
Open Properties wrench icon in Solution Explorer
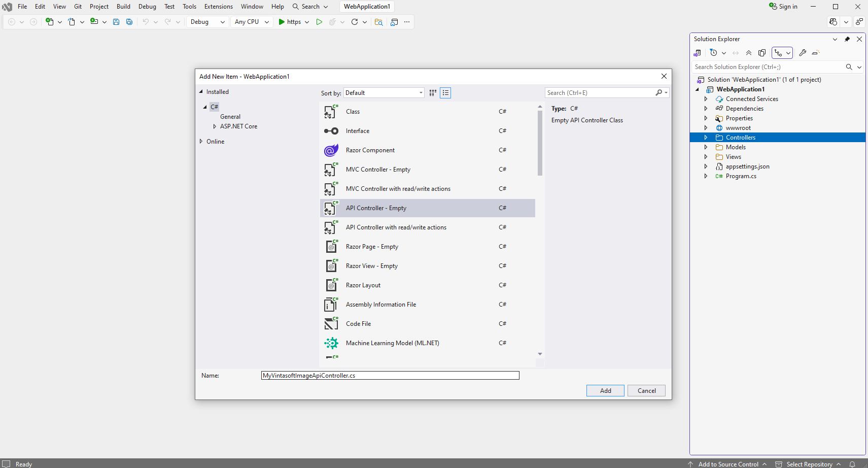(803, 53)
